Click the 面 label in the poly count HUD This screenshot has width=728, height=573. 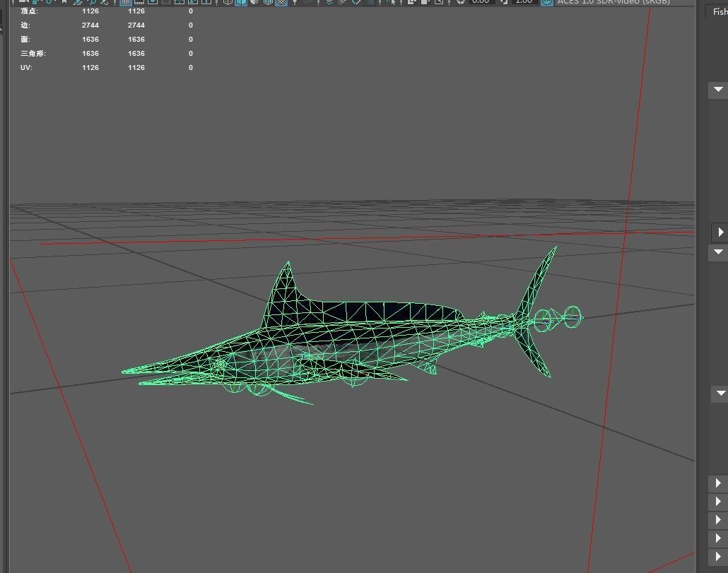[25, 40]
